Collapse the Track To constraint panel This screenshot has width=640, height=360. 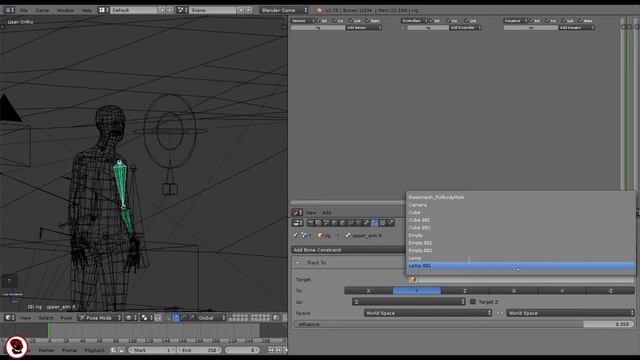pos(298,262)
